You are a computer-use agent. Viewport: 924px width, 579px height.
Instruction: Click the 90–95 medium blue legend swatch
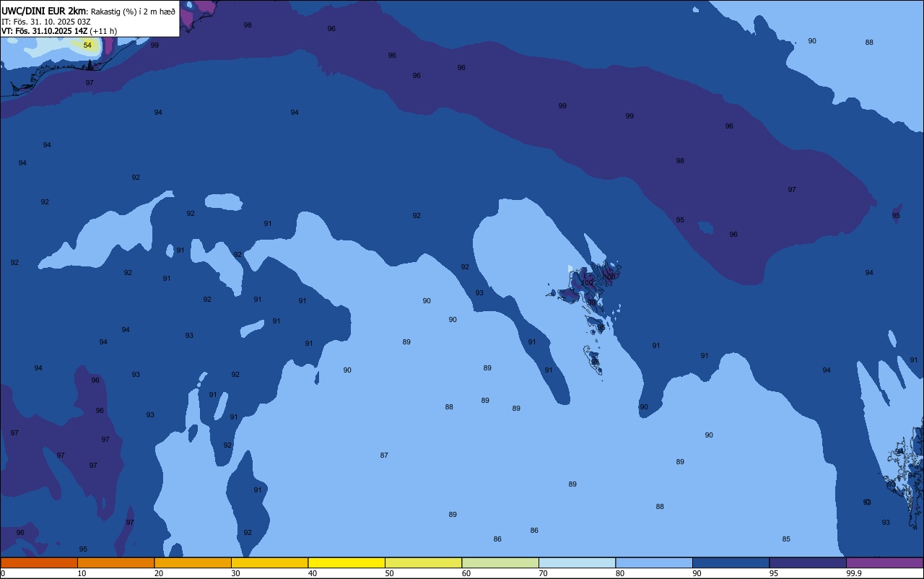click(x=731, y=562)
